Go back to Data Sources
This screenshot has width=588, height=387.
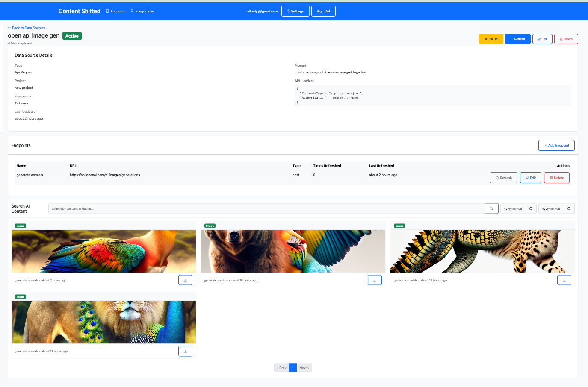point(27,28)
